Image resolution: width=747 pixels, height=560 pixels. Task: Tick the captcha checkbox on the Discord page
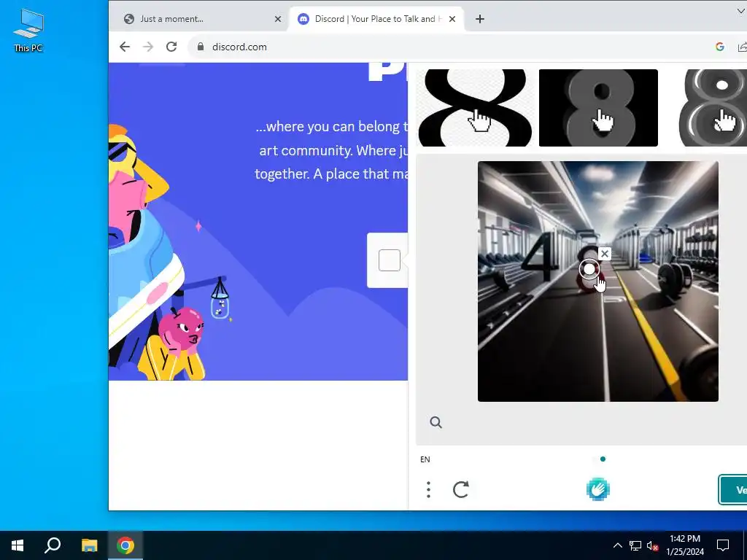click(390, 260)
